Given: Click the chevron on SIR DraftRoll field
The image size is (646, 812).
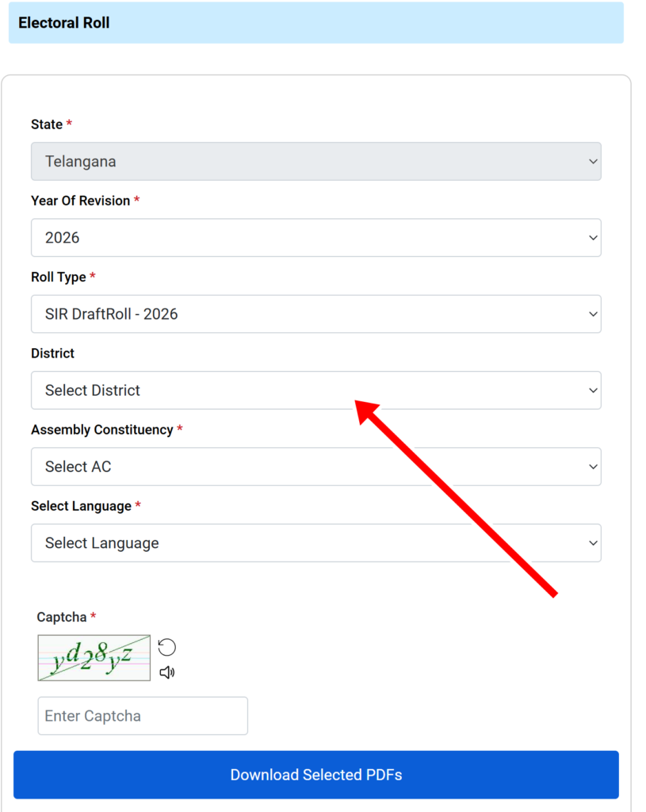Looking at the screenshot, I should (x=593, y=314).
